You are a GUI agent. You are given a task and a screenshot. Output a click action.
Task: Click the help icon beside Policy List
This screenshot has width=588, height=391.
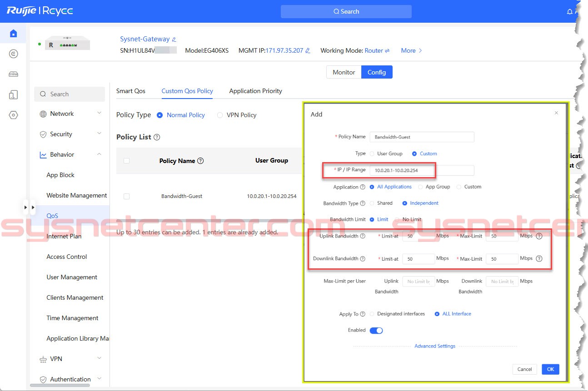tap(157, 137)
